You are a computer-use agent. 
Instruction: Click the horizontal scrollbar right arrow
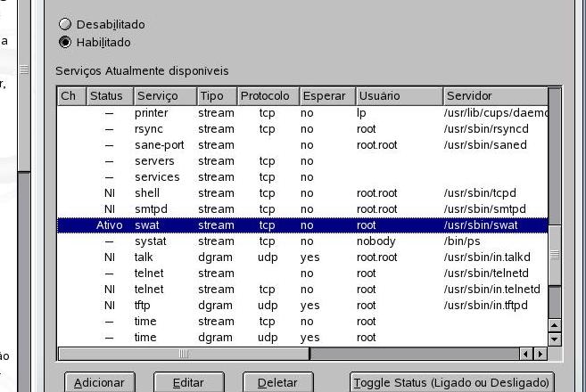click(x=541, y=354)
